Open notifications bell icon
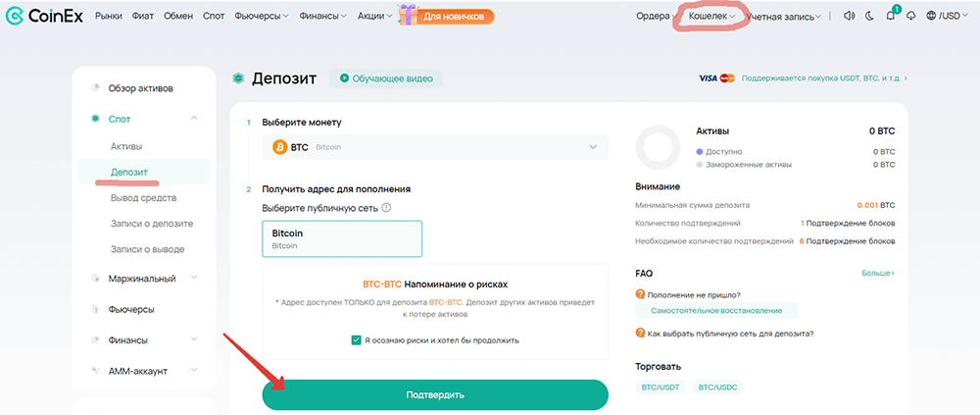980x415 pixels. (891, 17)
